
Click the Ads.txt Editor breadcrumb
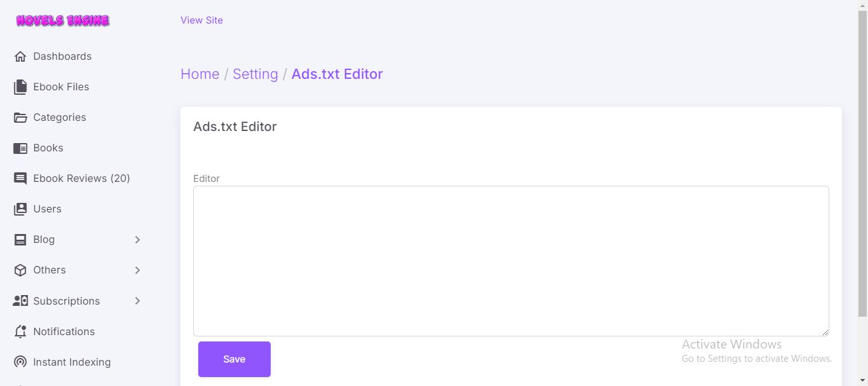pyautogui.click(x=337, y=74)
